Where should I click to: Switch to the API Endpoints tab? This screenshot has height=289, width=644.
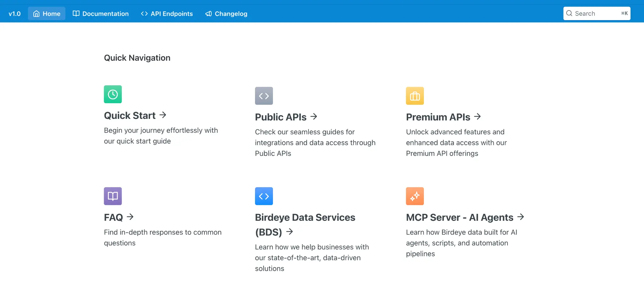167,14
